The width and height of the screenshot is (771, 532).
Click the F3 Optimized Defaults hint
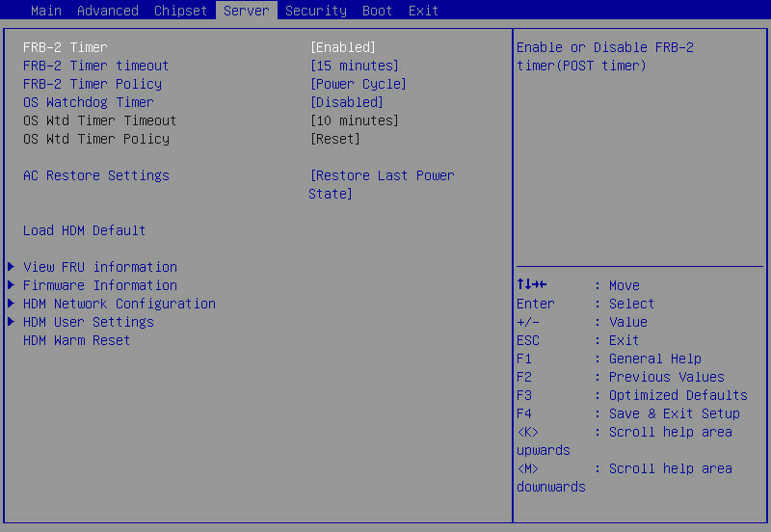(x=632, y=395)
